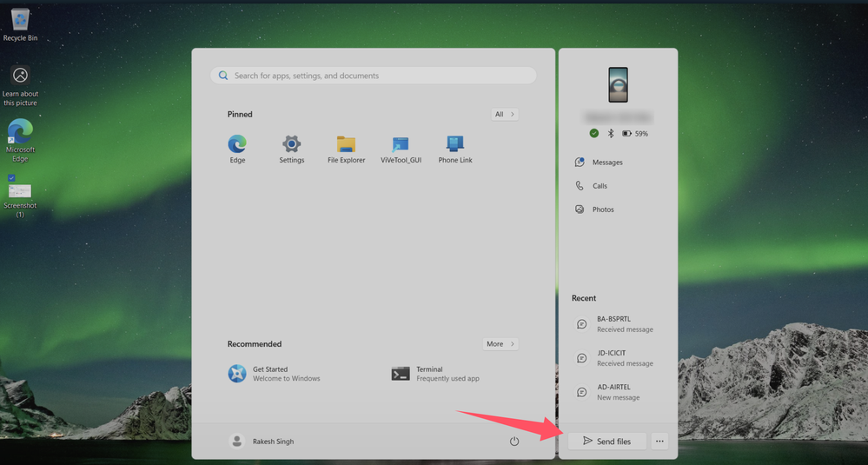Image resolution: width=868 pixels, height=465 pixels.
Task: Open Calls in the phone panel
Action: 592,186
